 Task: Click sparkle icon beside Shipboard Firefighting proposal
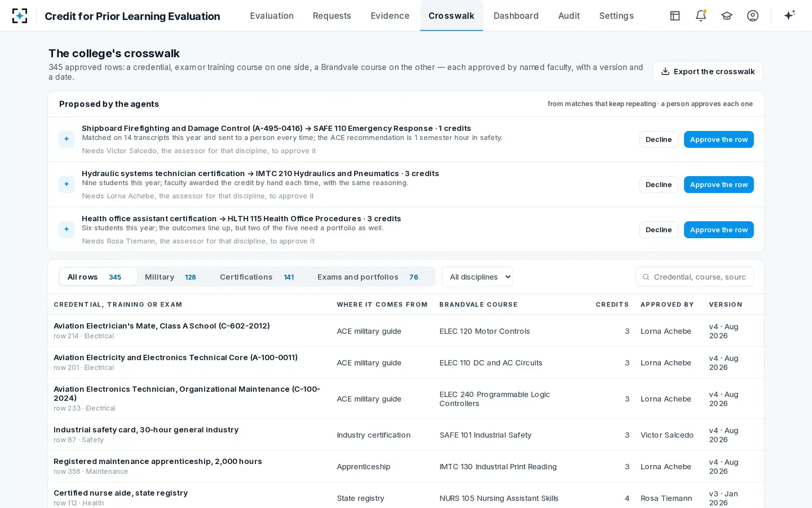click(67, 139)
